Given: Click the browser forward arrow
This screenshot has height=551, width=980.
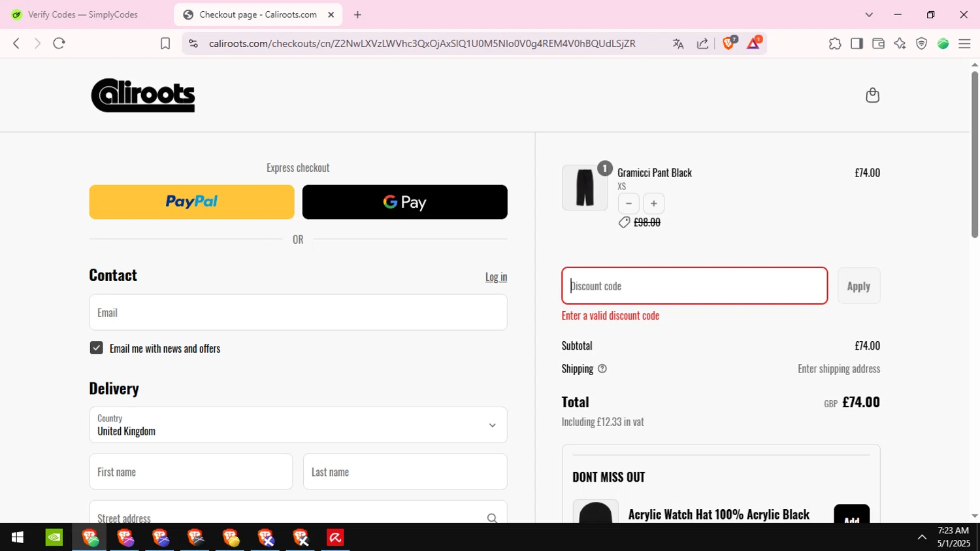Looking at the screenshot, I should [37, 43].
